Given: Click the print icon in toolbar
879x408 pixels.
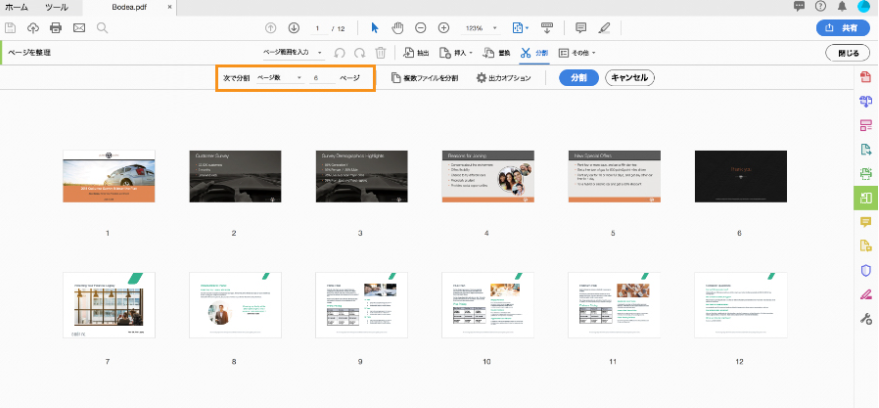Looking at the screenshot, I should [56, 27].
